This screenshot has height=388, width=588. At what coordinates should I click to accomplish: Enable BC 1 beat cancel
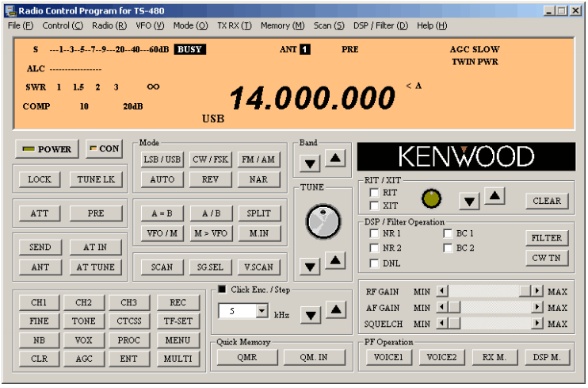(x=448, y=233)
